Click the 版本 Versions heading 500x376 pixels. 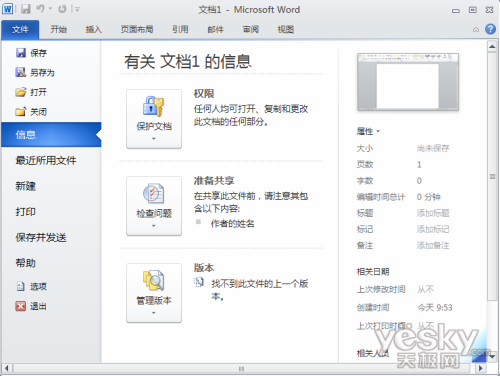(x=204, y=268)
